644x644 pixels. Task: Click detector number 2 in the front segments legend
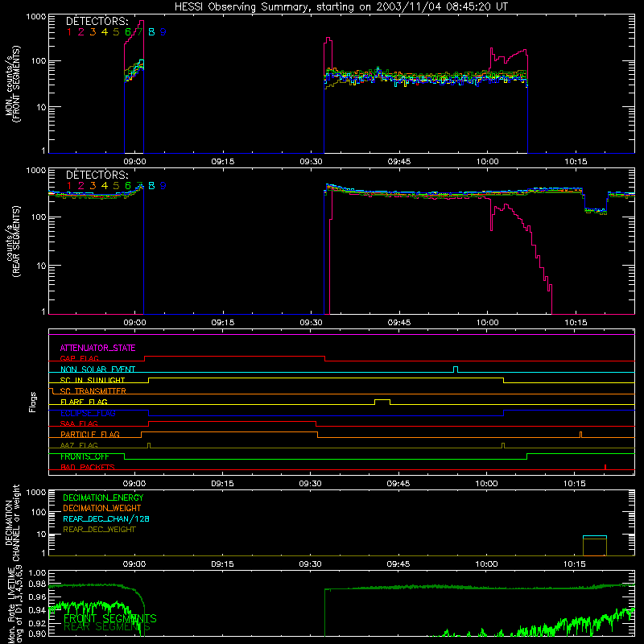(81, 32)
